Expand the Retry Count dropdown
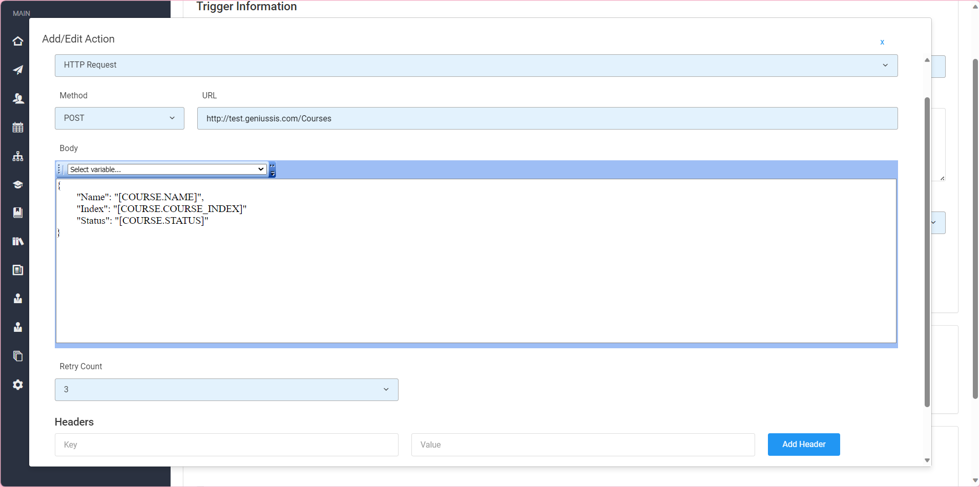This screenshot has height=487, width=980. [x=226, y=390]
